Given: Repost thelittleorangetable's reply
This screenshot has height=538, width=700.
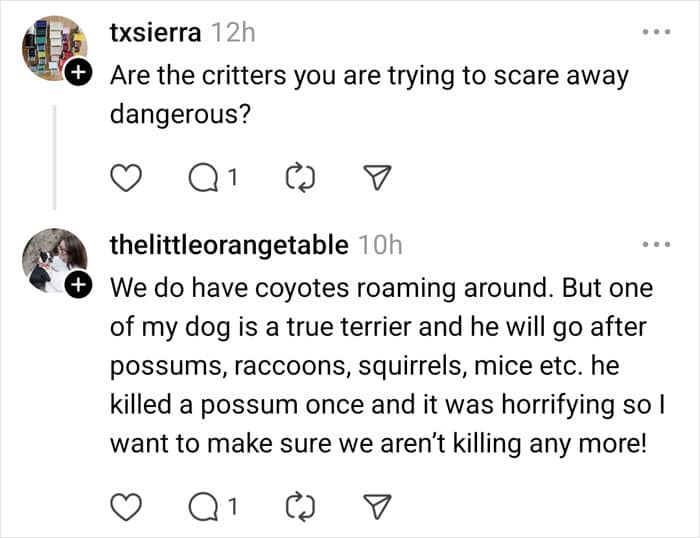Looking at the screenshot, I should (299, 507).
